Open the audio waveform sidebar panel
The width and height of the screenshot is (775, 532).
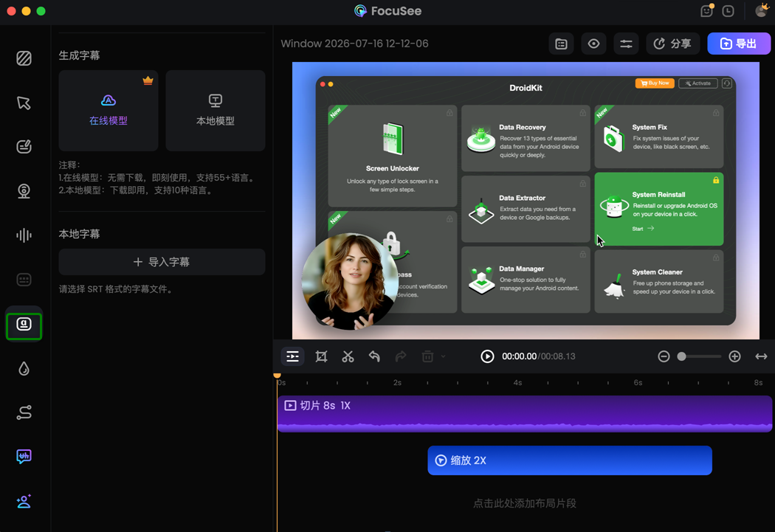24,235
